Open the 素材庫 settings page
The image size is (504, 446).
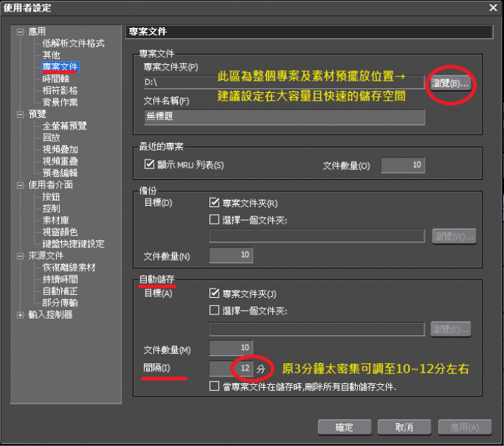pyautogui.click(x=55, y=220)
